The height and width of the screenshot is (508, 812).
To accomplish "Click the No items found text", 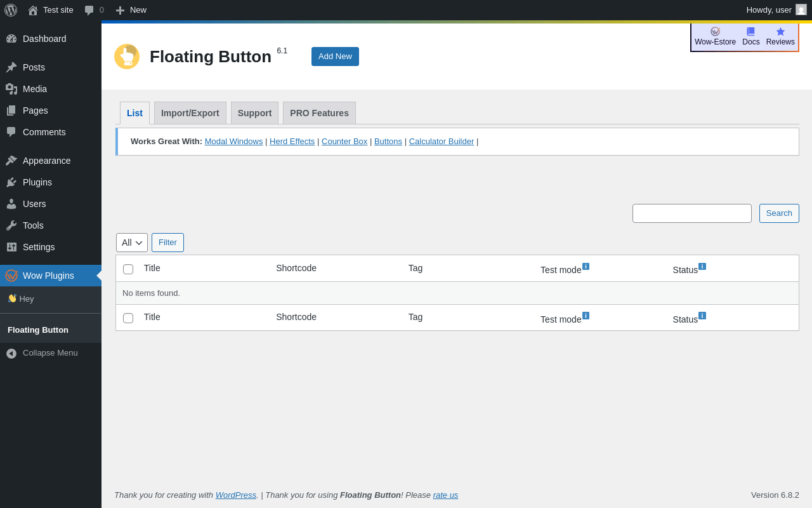I will [151, 293].
